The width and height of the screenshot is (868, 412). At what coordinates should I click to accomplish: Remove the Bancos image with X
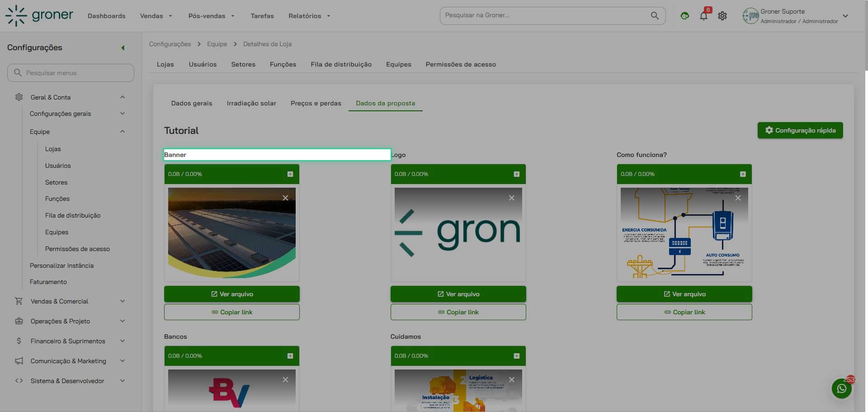point(285,380)
